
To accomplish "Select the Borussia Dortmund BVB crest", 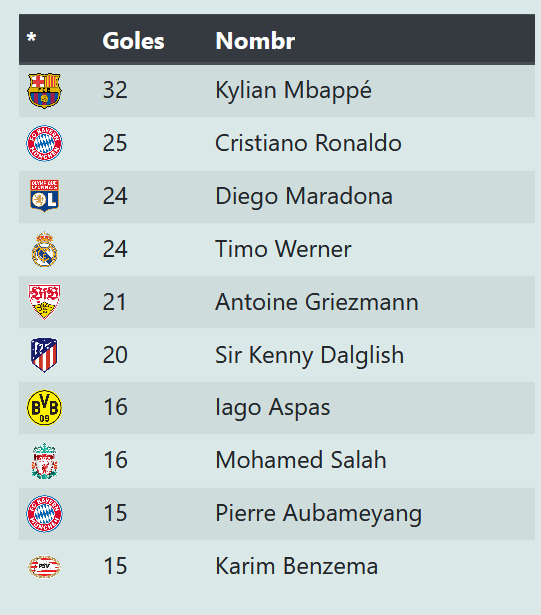I will [x=44, y=408].
